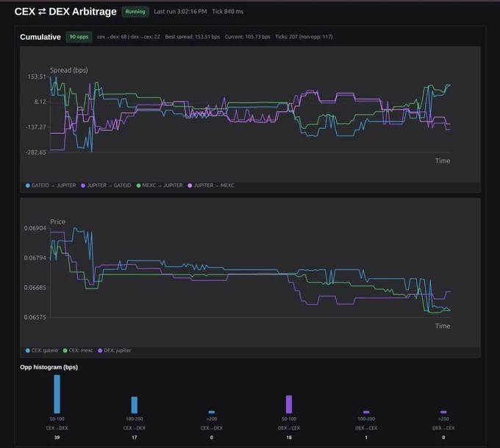Click 'Time' label under price chart
Viewport: 500px width, 448px height.
pos(443,326)
